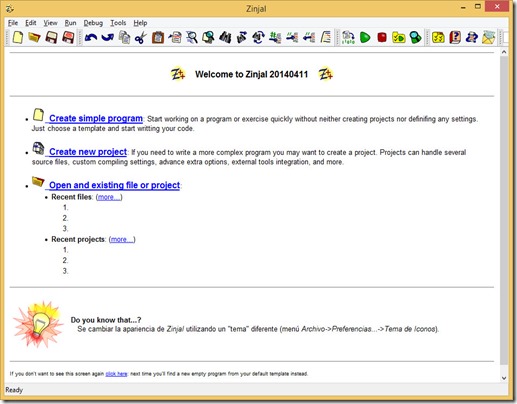Open the View menu

tap(50, 23)
